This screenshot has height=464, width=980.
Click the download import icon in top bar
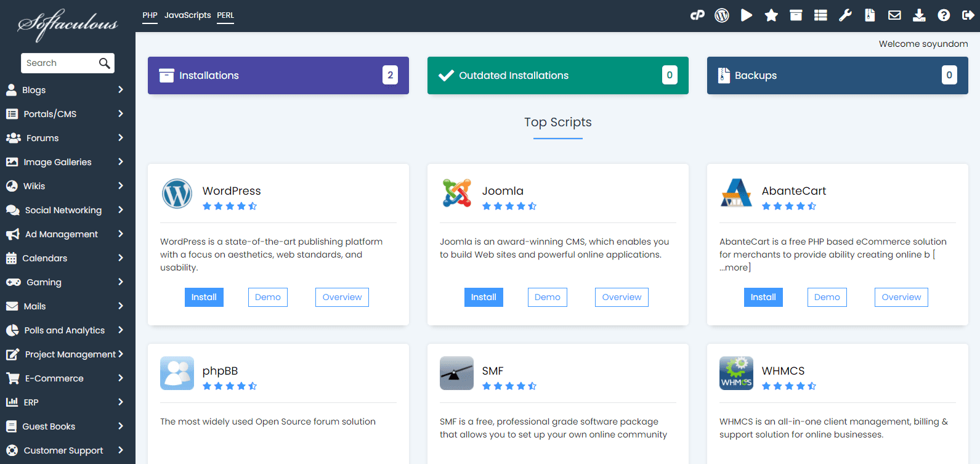click(919, 15)
